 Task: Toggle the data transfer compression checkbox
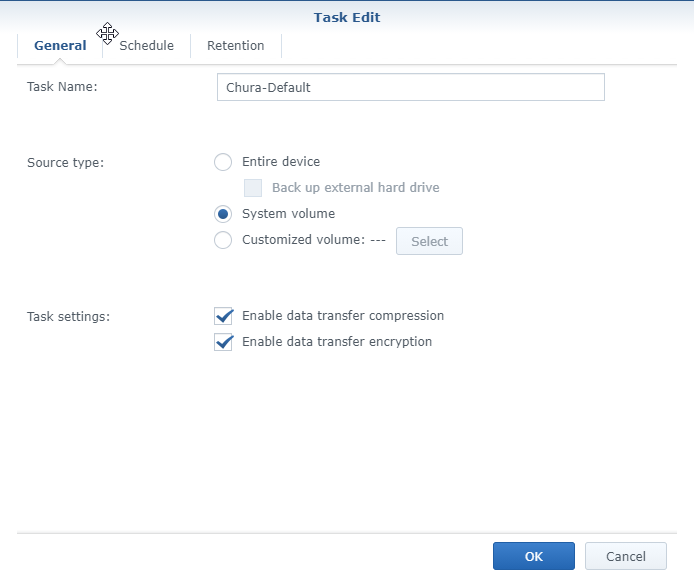[223, 316]
